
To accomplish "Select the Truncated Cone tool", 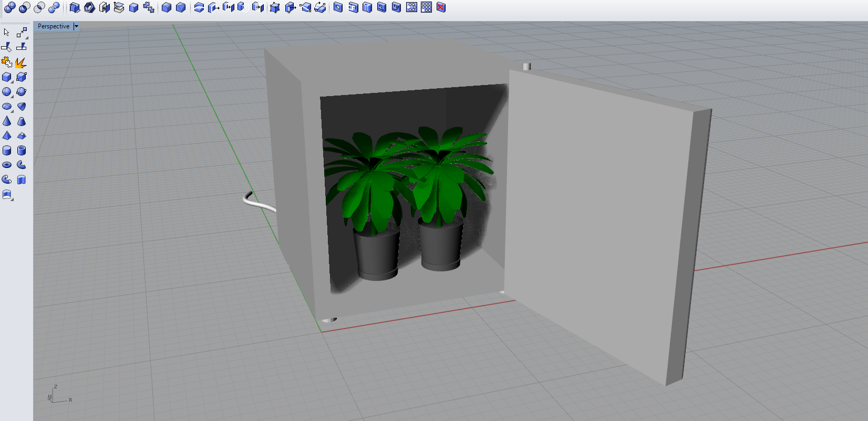I will click(22, 121).
